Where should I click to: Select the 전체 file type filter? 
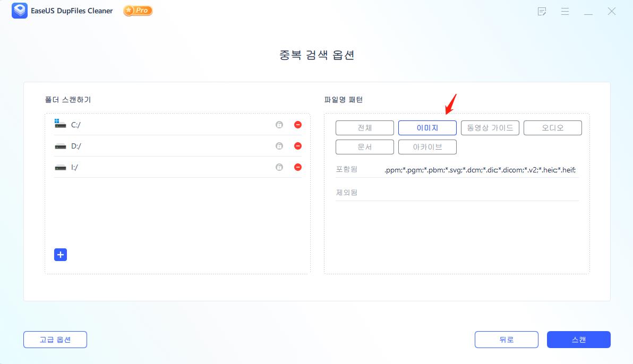(364, 127)
